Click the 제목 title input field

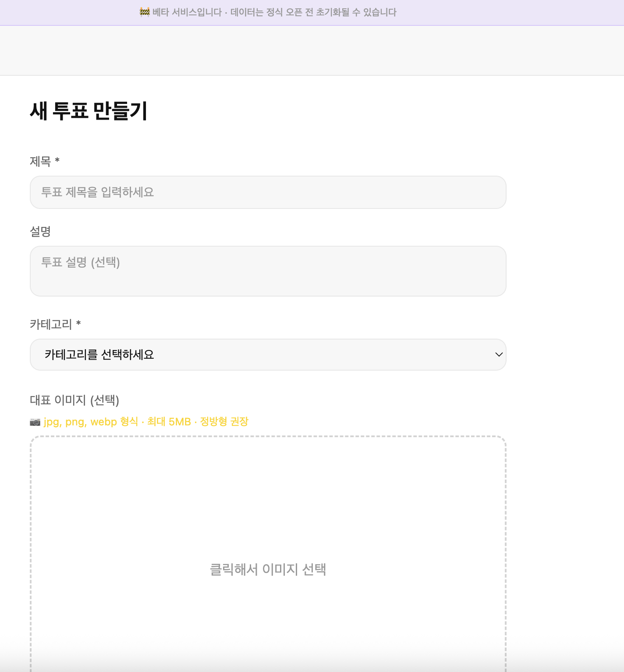(268, 192)
